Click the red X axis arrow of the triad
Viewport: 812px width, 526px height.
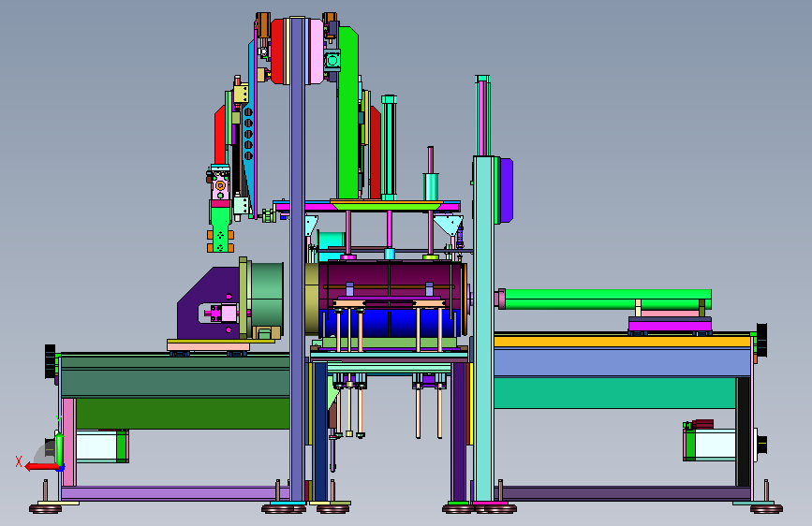click(x=40, y=467)
